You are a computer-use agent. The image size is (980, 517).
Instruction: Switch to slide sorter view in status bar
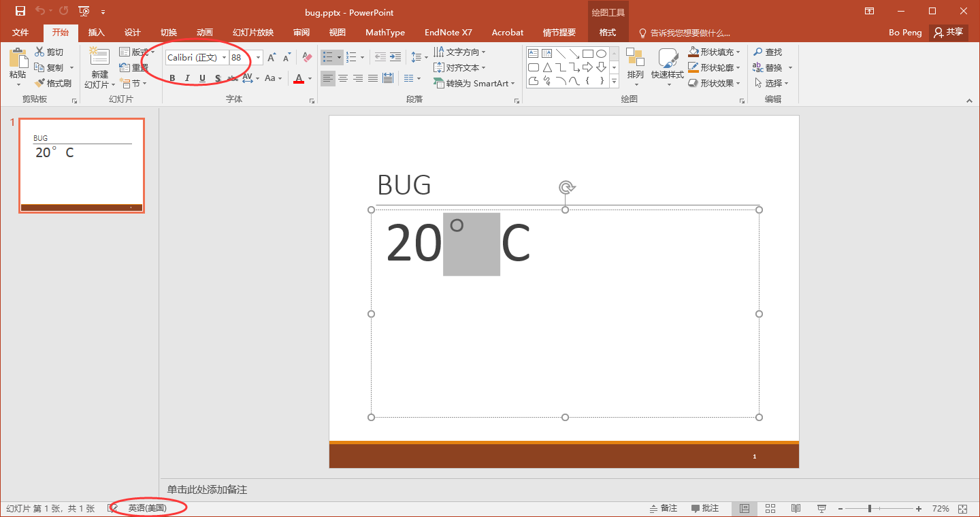pyautogui.click(x=770, y=509)
